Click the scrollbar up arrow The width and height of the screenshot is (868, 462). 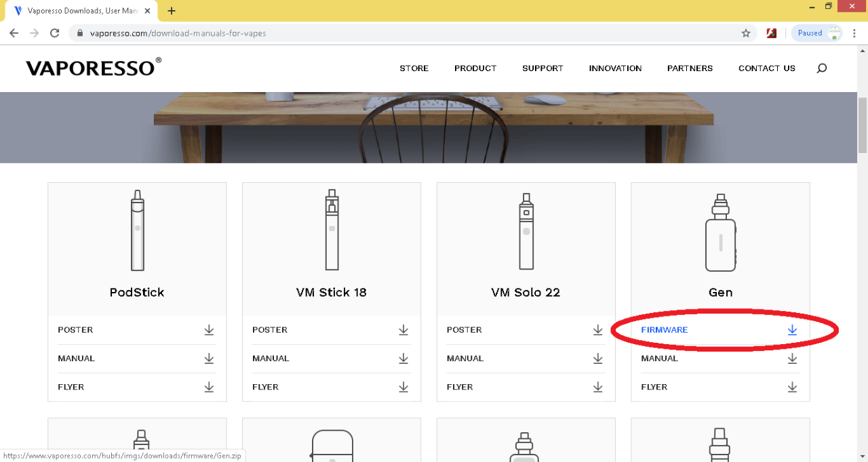(863, 50)
